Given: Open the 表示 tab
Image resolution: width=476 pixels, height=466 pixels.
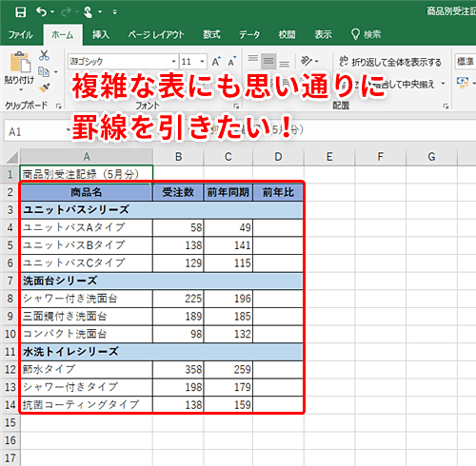Looking at the screenshot, I should (323, 34).
